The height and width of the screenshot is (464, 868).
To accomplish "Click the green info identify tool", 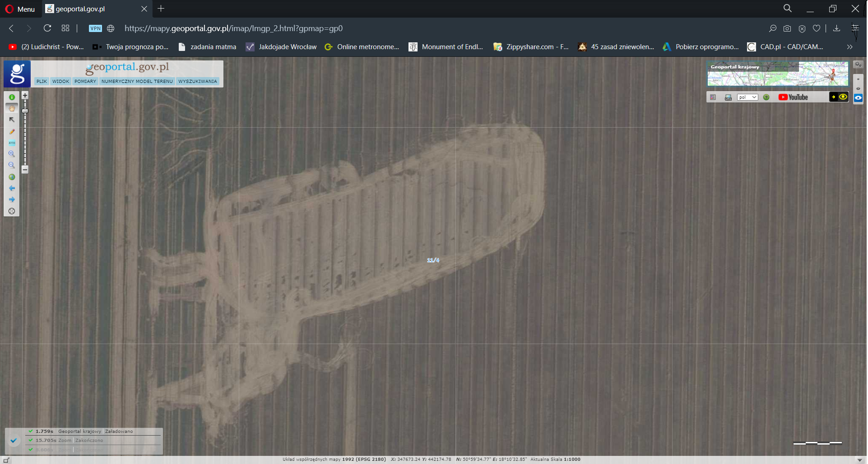I will pos(12,97).
